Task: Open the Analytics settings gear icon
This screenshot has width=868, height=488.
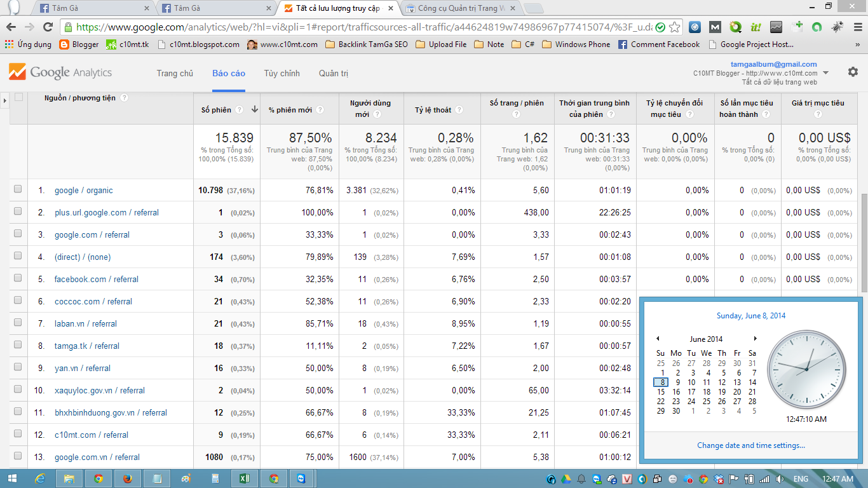Action: (853, 72)
